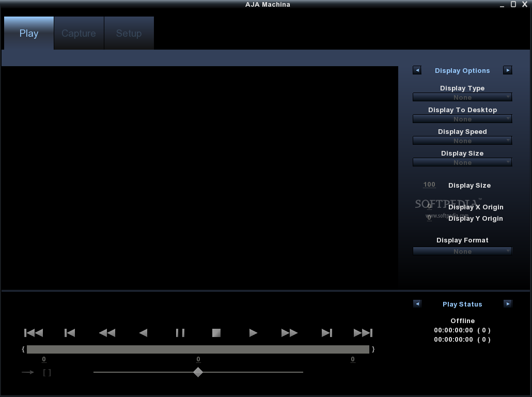This screenshot has height=397, width=532.
Task: Jump to the very end of the clip
Action: [363, 333]
